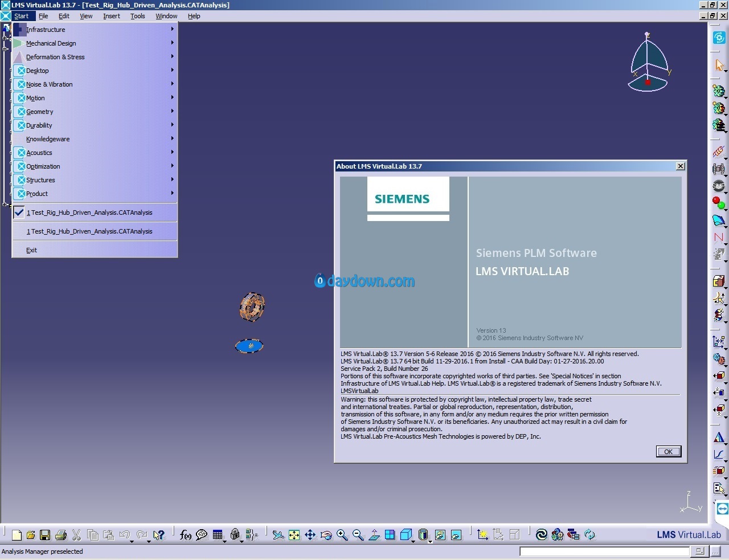Select the unchecked Test_Rig_Hub_Driven_Analysis.CATAnalysis recent file entry
The width and height of the screenshot is (729, 560).
click(x=95, y=231)
